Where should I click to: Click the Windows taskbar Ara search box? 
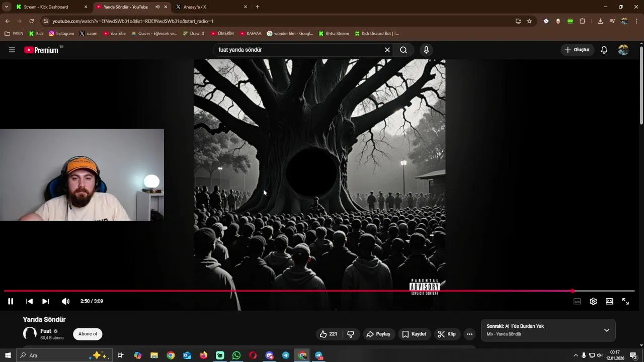(64, 355)
